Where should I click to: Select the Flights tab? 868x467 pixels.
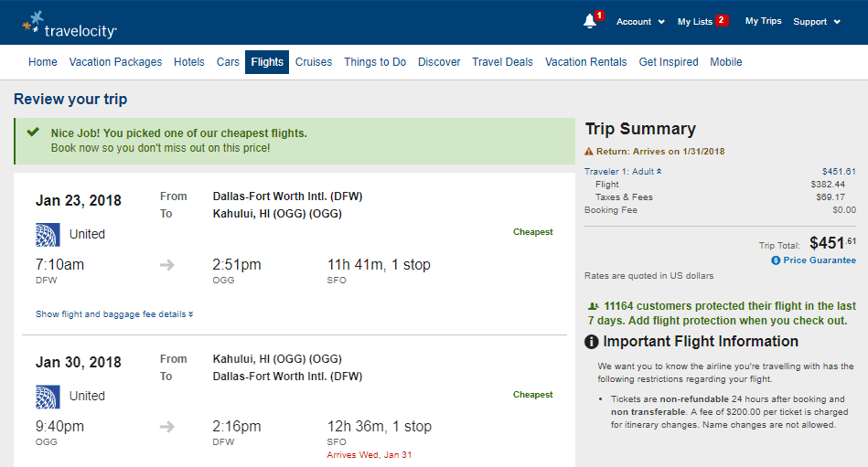pos(267,62)
